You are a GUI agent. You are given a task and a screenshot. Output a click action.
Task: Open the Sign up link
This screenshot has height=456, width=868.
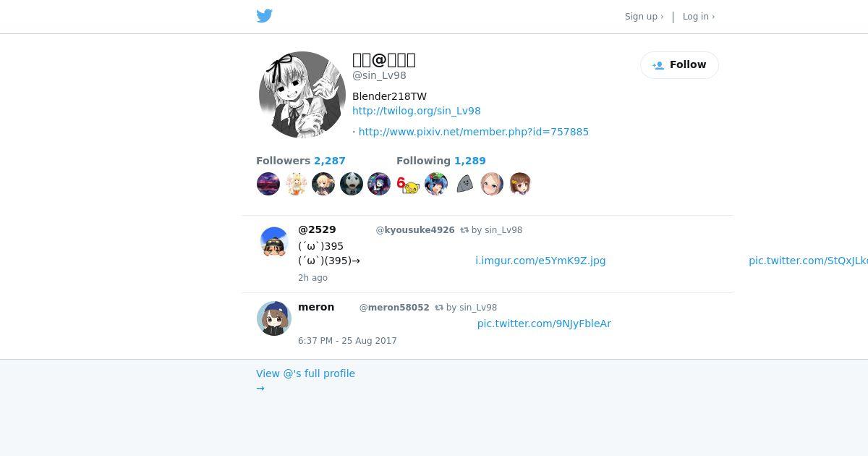pyautogui.click(x=644, y=17)
